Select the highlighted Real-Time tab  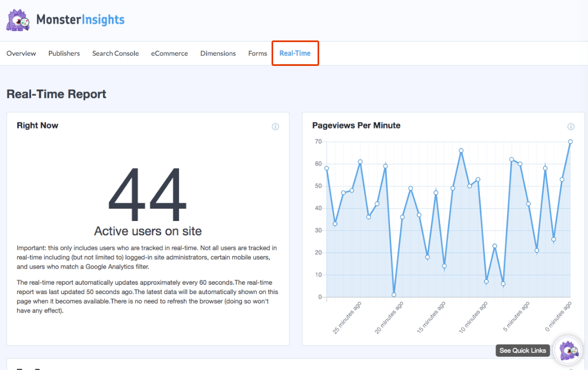(295, 53)
